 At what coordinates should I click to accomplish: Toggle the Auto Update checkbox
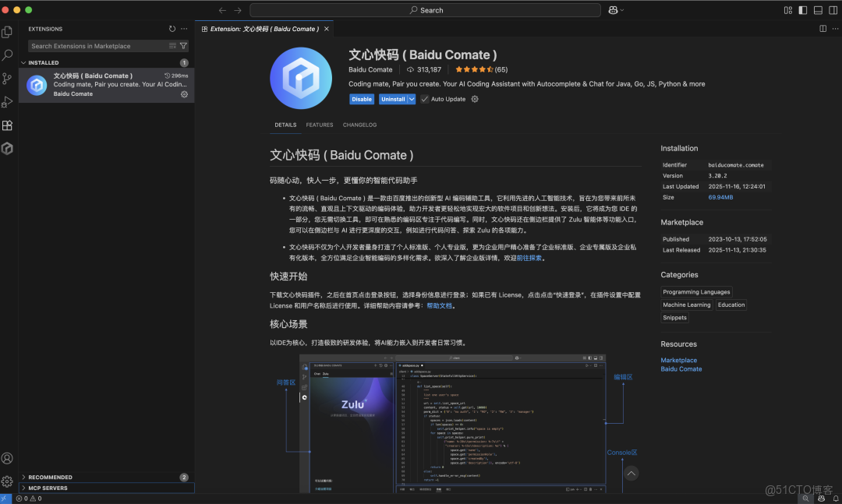(x=424, y=99)
